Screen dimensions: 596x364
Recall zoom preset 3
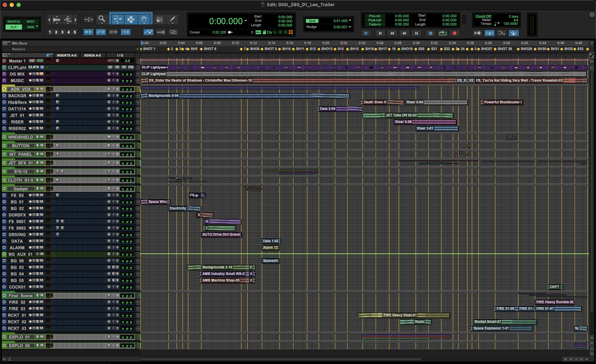coord(62,32)
